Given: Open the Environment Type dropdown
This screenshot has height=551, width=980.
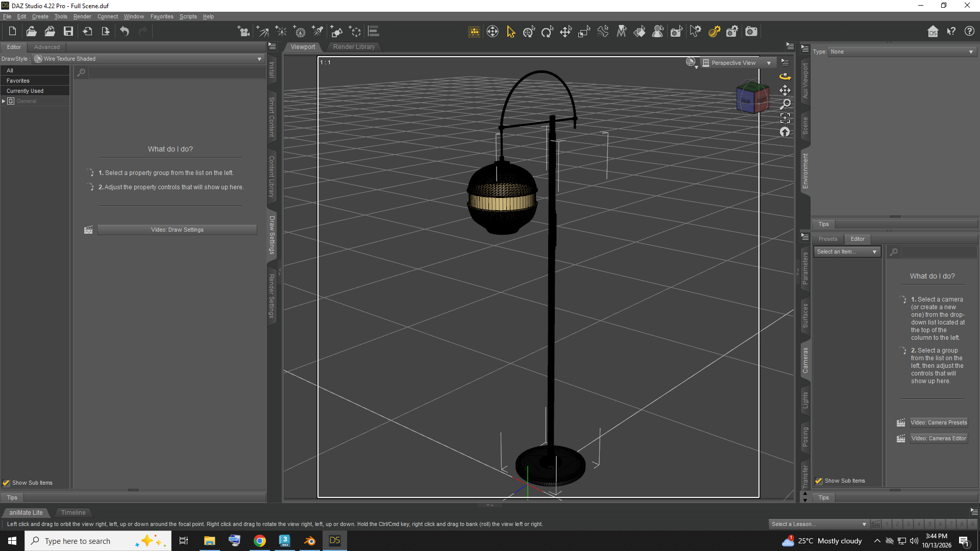Looking at the screenshot, I should coord(902,52).
